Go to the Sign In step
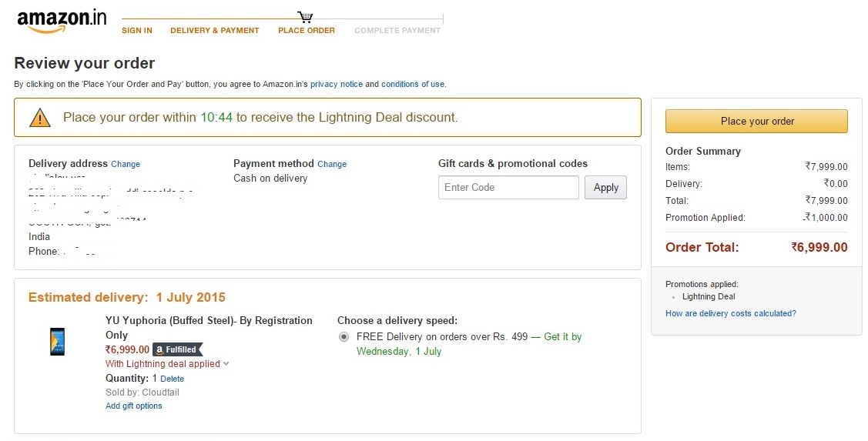 [137, 31]
